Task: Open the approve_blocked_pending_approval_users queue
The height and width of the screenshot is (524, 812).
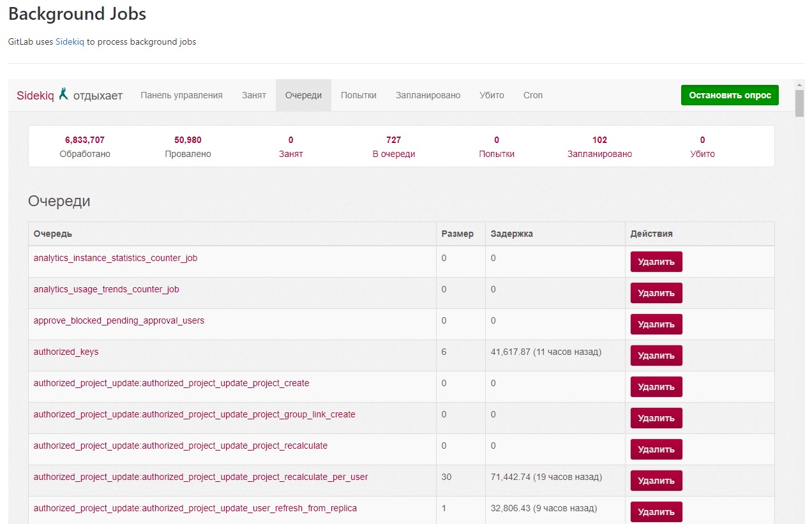Action: [x=117, y=320]
